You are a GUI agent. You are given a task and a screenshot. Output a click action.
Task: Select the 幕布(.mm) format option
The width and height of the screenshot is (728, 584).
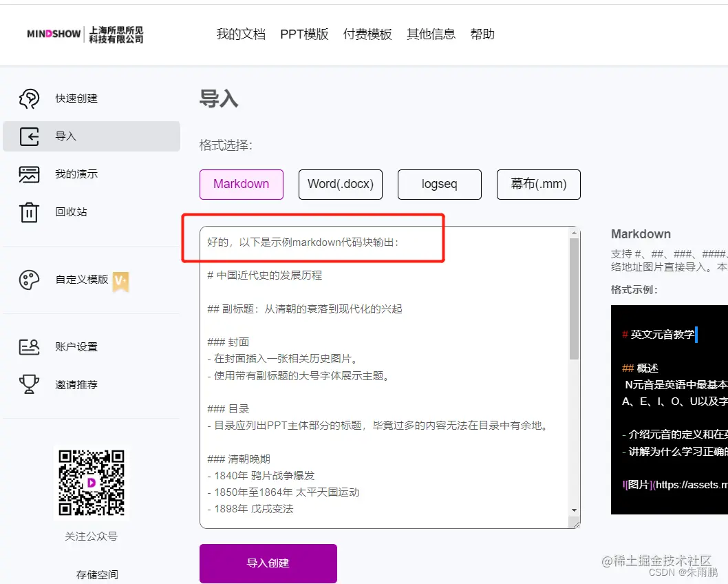538,184
